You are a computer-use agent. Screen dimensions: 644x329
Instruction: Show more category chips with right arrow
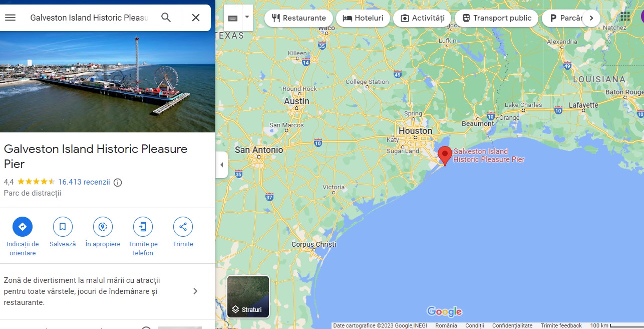tap(591, 18)
